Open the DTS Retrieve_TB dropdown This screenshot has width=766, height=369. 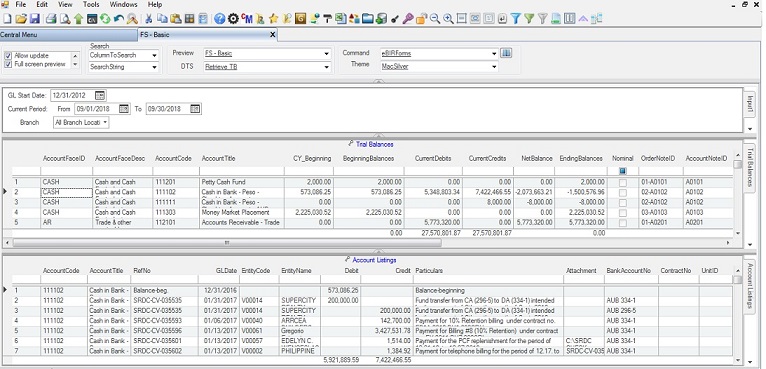(327, 67)
